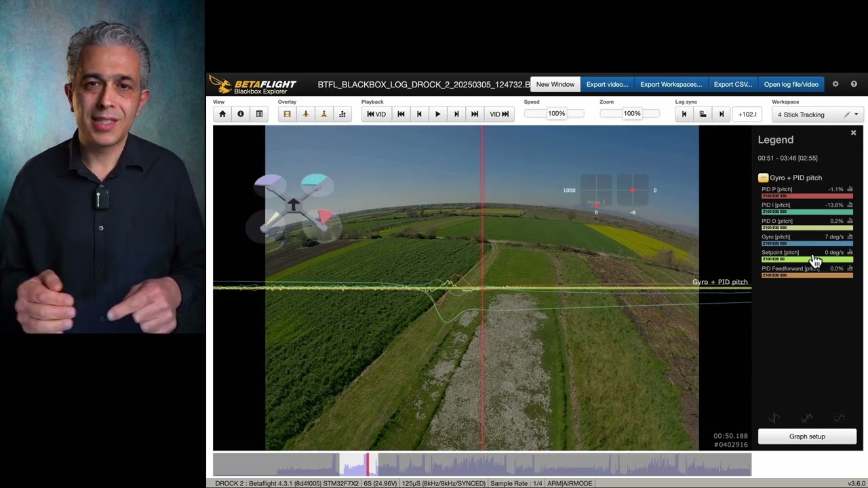Click the blue Gyro [pitch] color bar
The width and height of the screenshot is (868, 488).
[807, 243]
